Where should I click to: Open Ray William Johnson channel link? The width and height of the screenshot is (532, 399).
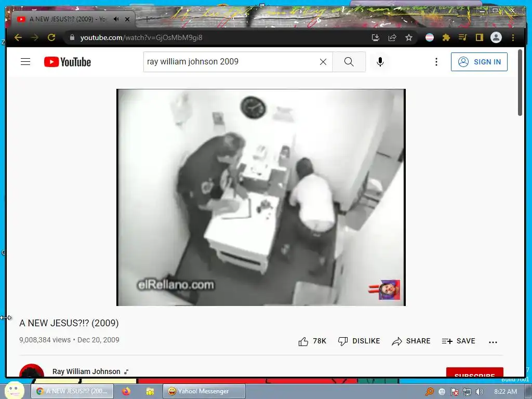pos(86,371)
